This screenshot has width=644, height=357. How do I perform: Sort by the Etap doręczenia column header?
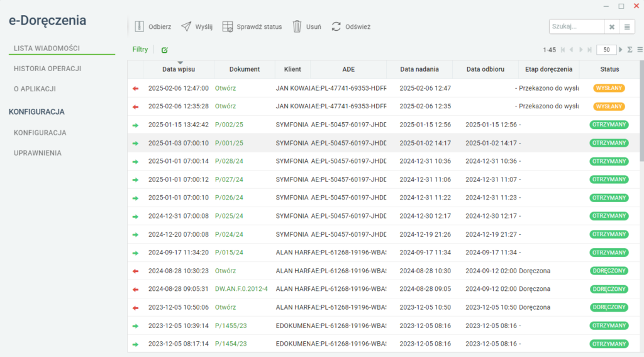548,69
